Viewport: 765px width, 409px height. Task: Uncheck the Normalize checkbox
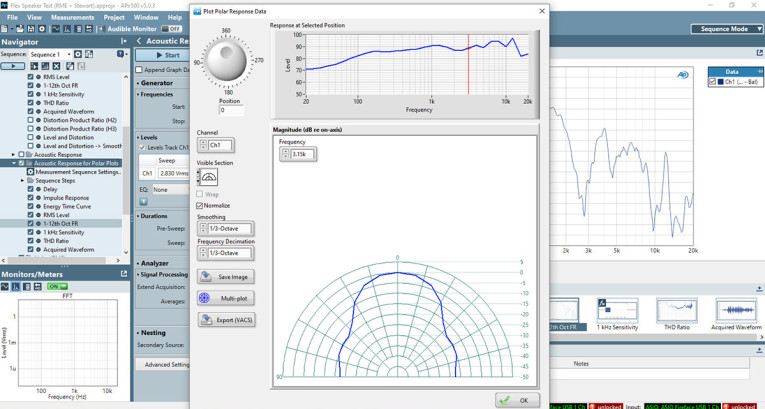click(x=200, y=205)
